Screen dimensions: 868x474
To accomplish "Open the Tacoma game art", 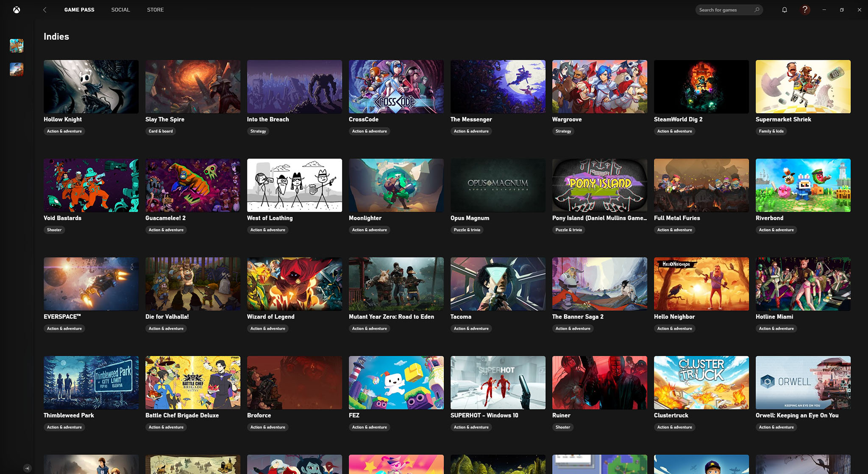I will pos(498,284).
